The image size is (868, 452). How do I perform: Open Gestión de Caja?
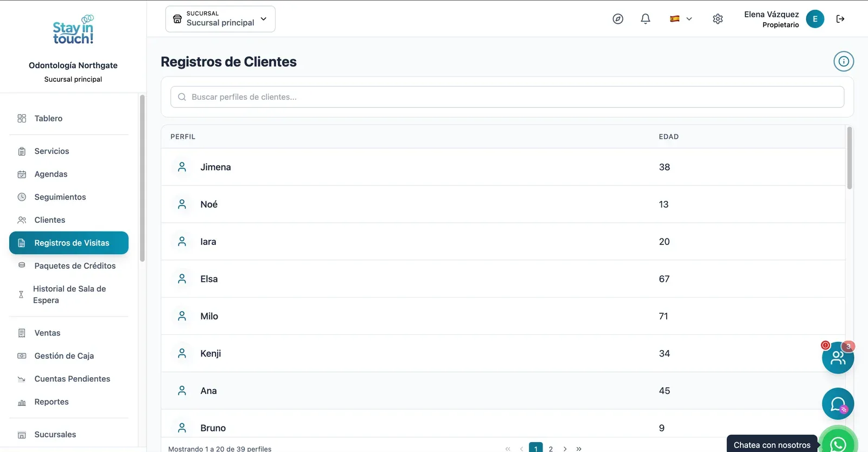click(x=69, y=356)
